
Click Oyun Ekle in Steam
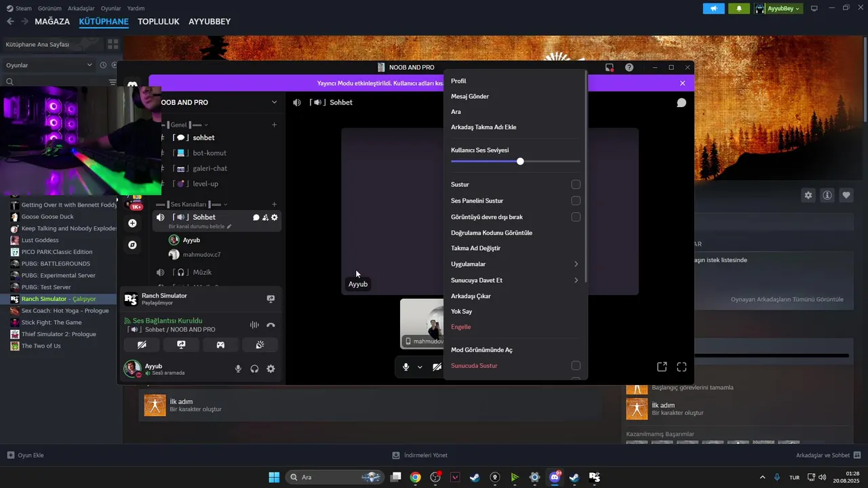pos(25,455)
